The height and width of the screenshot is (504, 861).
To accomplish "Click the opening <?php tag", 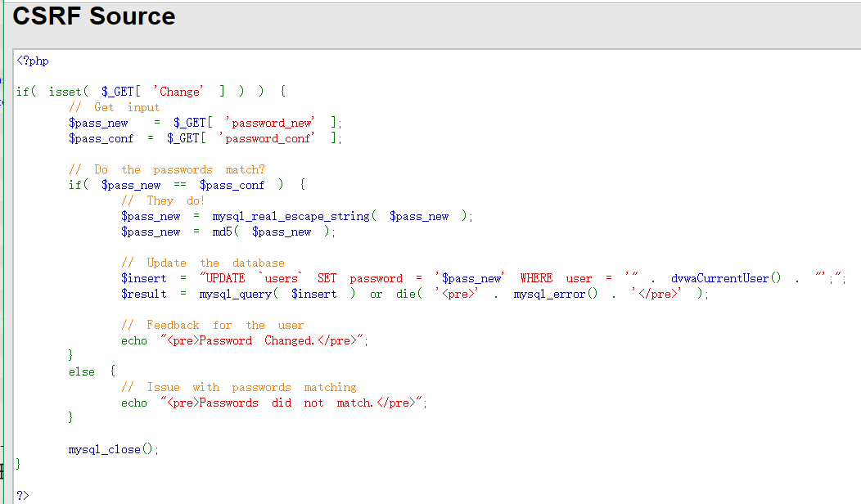I will click(x=33, y=61).
